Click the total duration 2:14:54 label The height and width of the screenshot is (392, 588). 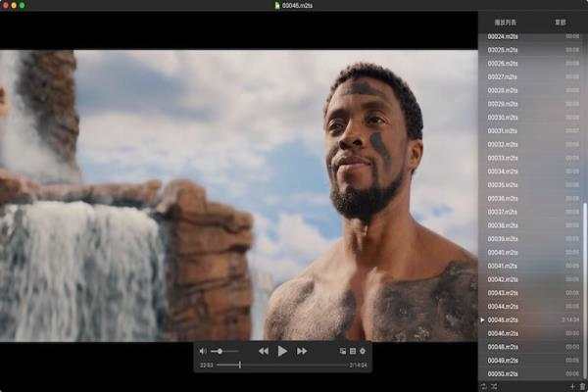coord(358,365)
